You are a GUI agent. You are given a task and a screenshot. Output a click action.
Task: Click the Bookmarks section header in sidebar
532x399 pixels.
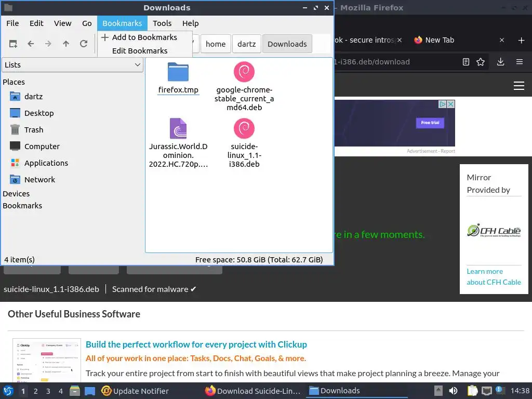point(22,206)
